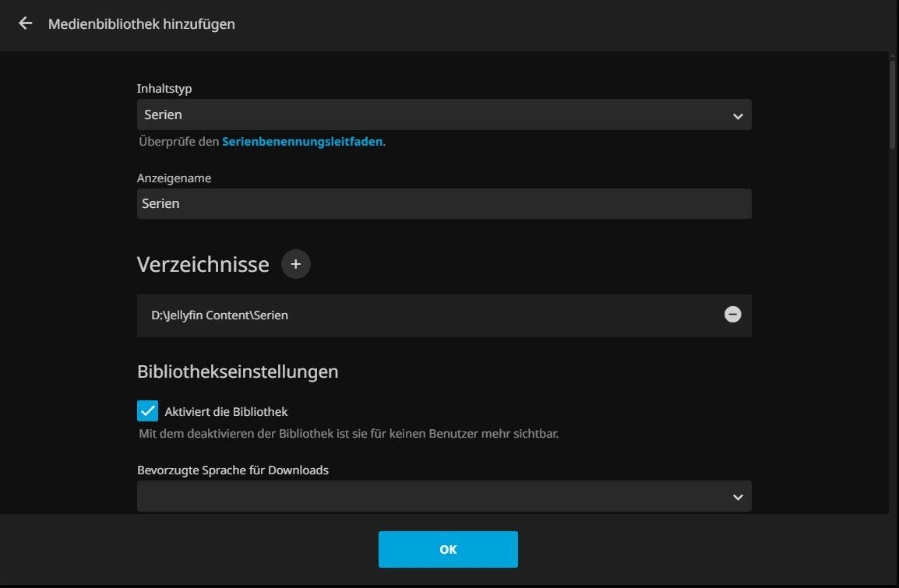Click the 'Aktiviert die Bibliothek' checkbox label
The width and height of the screenshot is (899, 588).
point(226,411)
